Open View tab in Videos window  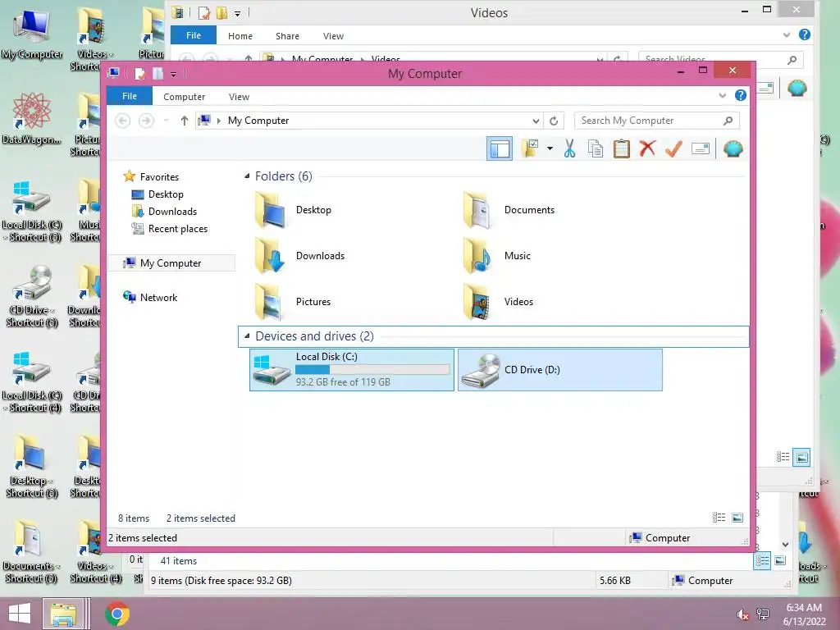coord(333,36)
